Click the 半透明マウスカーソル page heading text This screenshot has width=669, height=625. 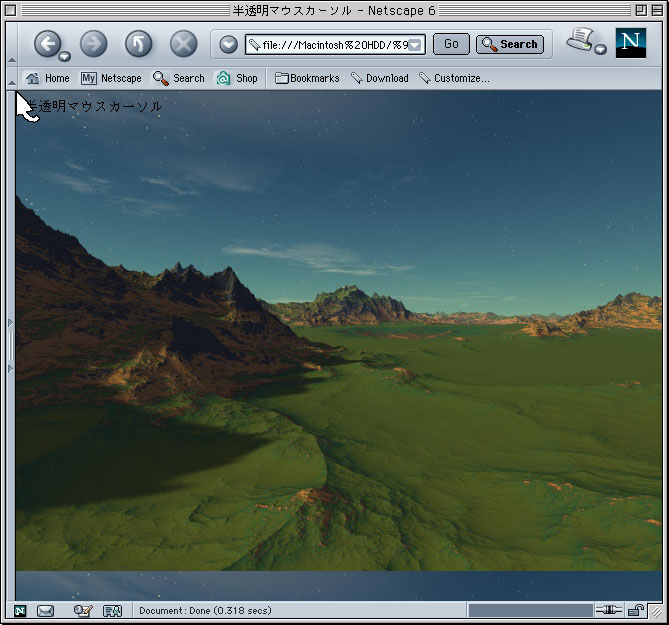pos(94,106)
